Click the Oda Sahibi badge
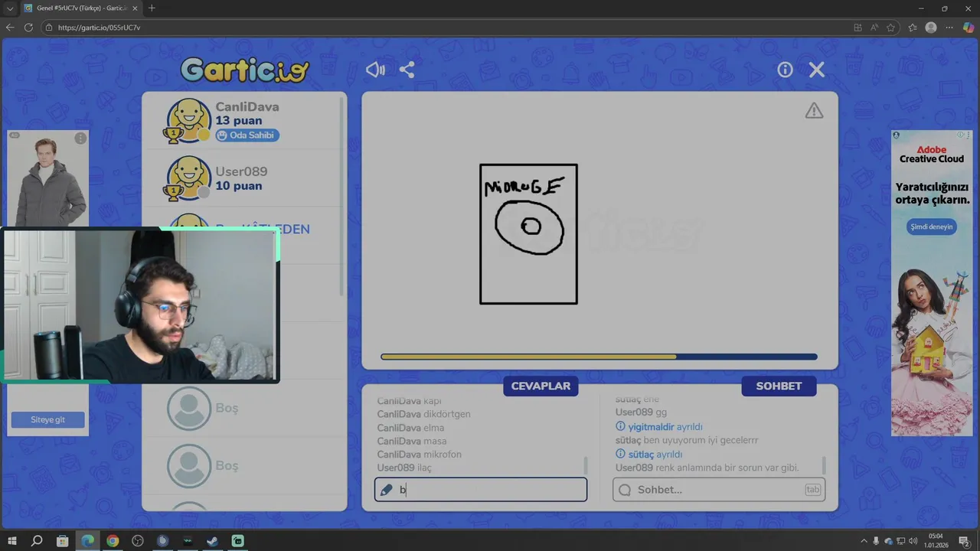The height and width of the screenshot is (551, 980). 247,135
